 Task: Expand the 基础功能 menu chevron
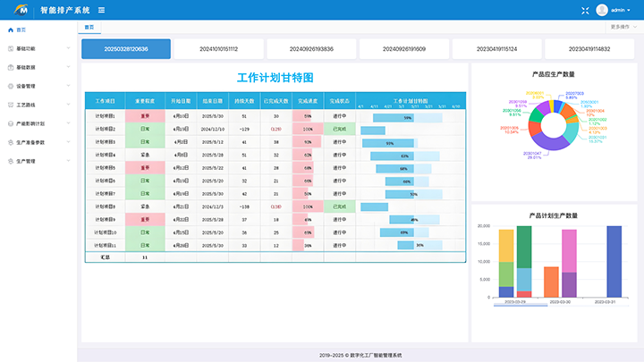point(69,48)
